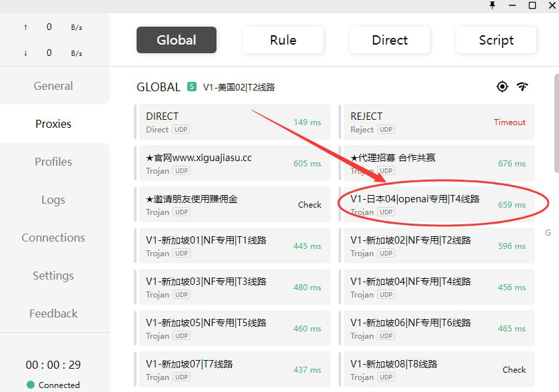Open the Settings section

click(x=53, y=276)
